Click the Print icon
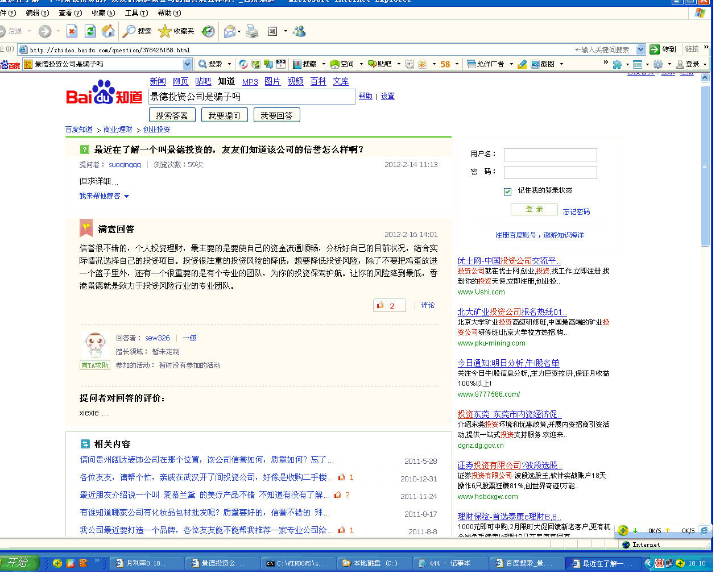728x582 pixels. (252, 31)
